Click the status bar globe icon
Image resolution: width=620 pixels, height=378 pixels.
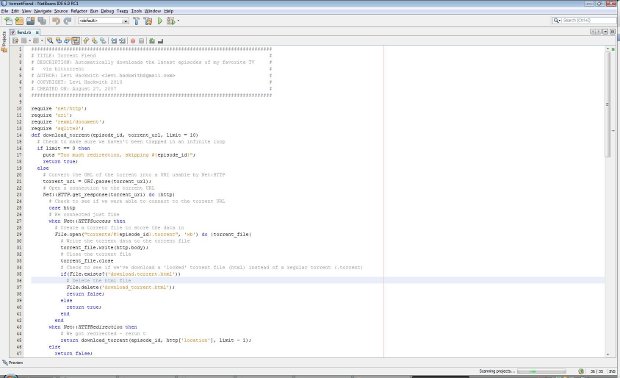[581, 371]
